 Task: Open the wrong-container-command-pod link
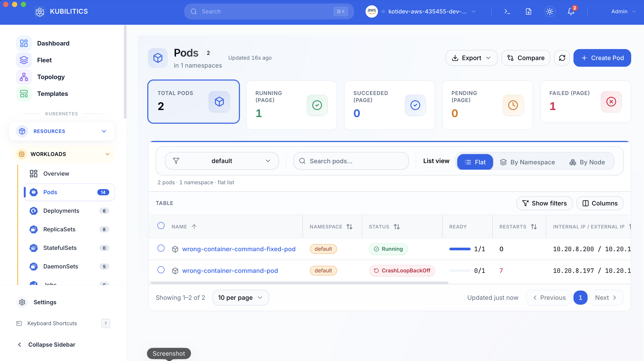tap(230, 271)
